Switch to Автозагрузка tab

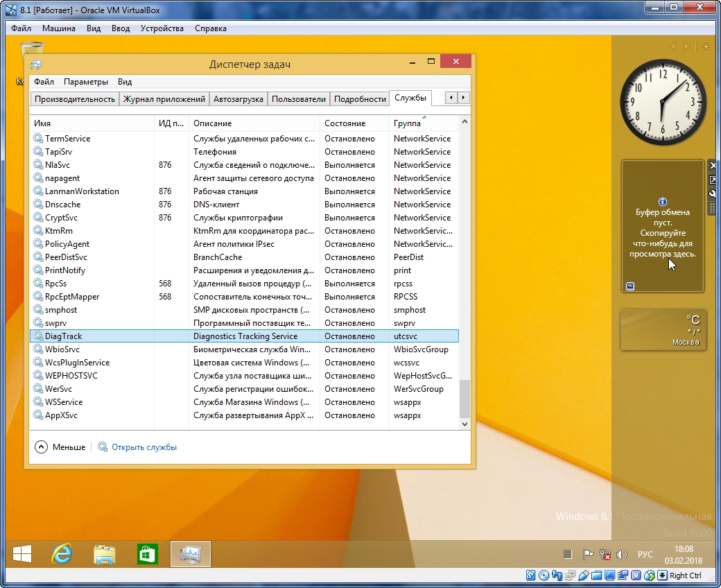pos(238,99)
